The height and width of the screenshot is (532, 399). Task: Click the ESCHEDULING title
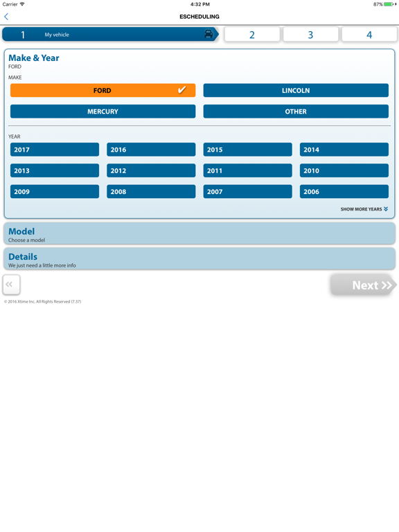click(199, 17)
